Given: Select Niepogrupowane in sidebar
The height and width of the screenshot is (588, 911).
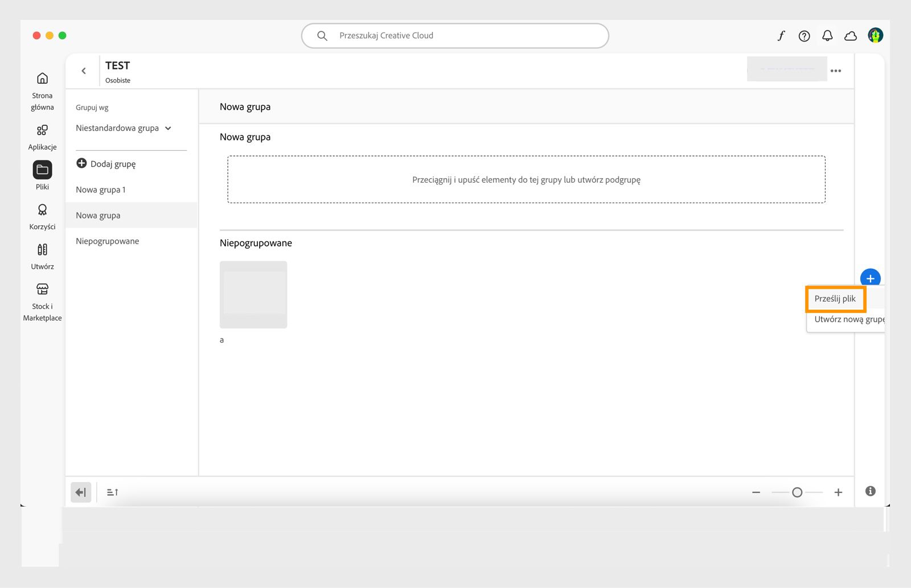Looking at the screenshot, I should tap(132, 241).
